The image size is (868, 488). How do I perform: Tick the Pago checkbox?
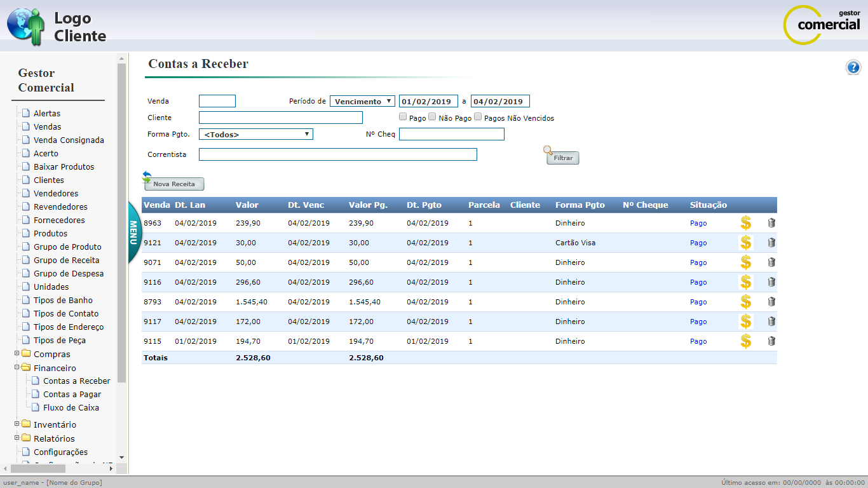pyautogui.click(x=403, y=117)
